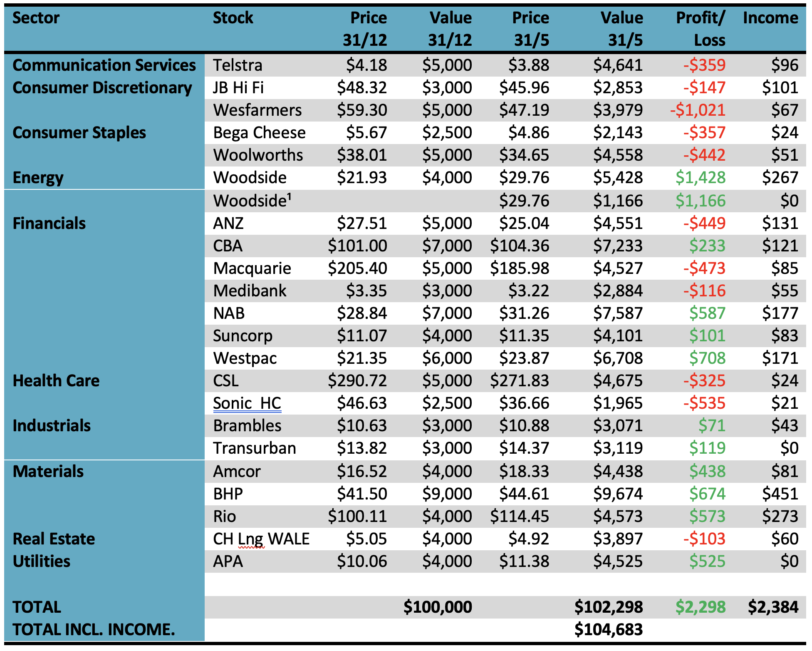Select the Communication Services sector label
This screenshot has height=651, width=812.
click(104, 65)
